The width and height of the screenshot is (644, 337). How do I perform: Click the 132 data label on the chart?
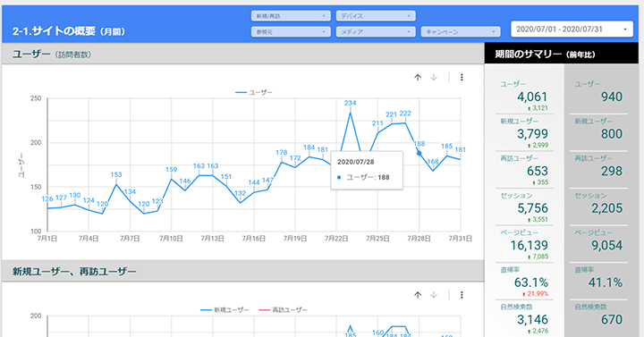point(240,193)
